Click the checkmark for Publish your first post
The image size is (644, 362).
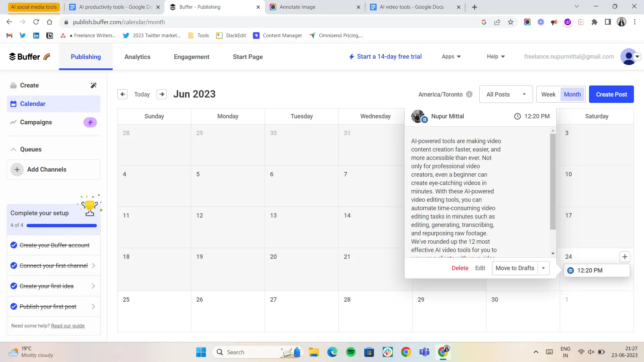[14, 306]
